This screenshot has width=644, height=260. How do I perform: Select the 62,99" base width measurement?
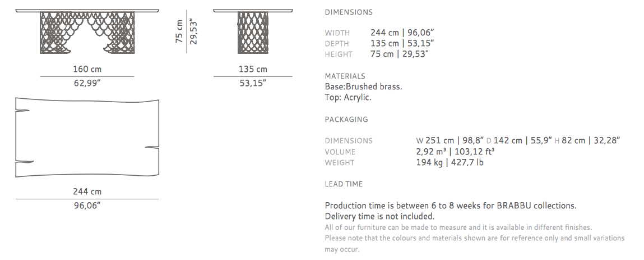click(87, 83)
